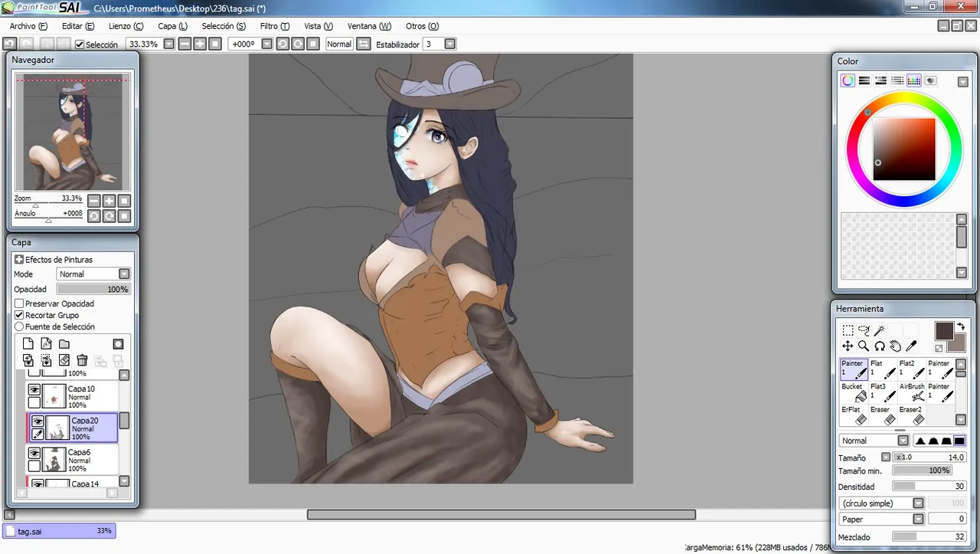Image resolution: width=980 pixels, height=554 pixels.
Task: Open the Filtro menu
Action: 275,26
